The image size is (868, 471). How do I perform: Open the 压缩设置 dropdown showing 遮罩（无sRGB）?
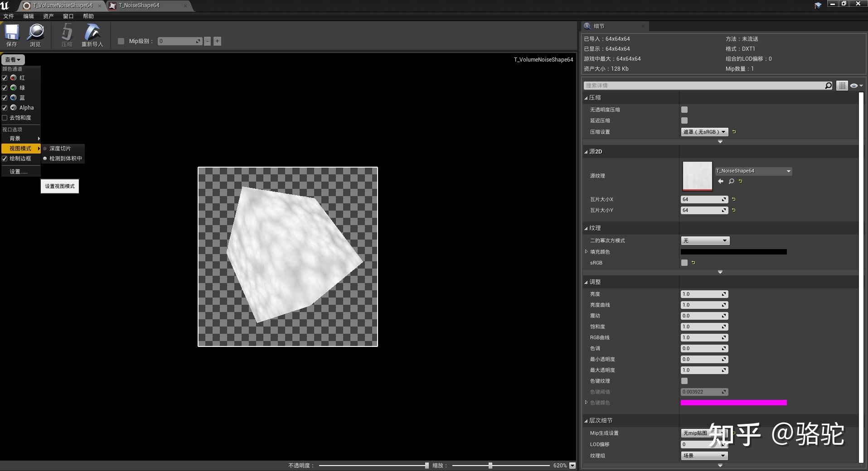click(705, 132)
